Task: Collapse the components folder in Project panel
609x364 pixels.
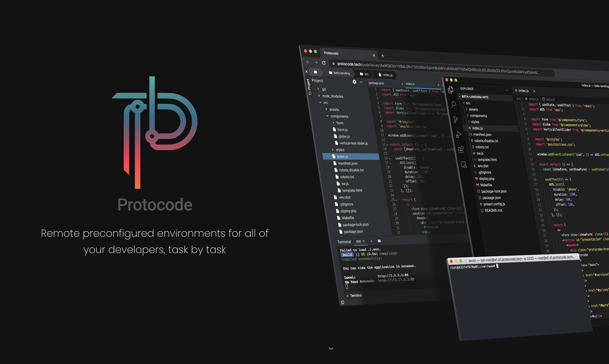Action: (x=328, y=116)
